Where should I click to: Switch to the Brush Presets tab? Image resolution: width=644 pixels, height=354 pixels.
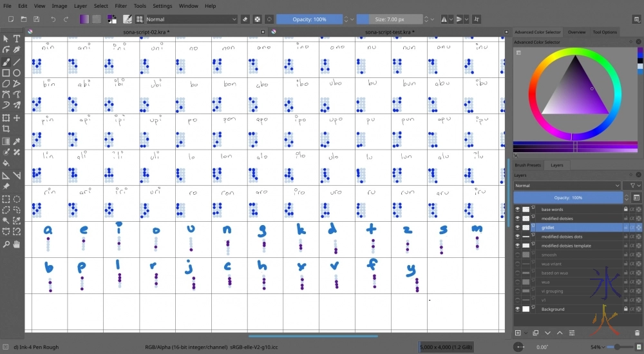[528, 165]
